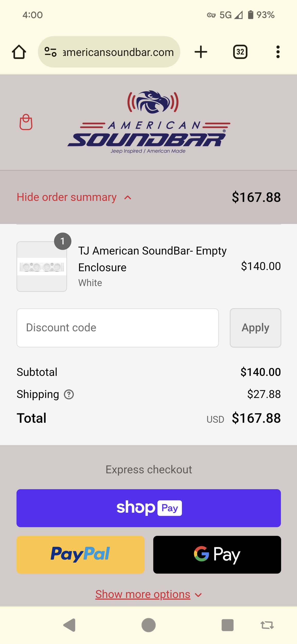The image size is (297, 644).
Task: Open site settings icon in address bar
Action: point(50,52)
